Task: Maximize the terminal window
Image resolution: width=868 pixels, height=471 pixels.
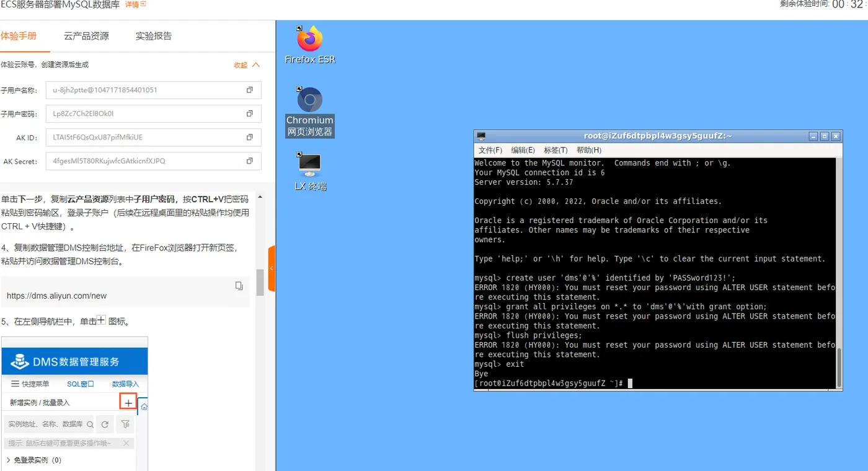Action: 825,136
